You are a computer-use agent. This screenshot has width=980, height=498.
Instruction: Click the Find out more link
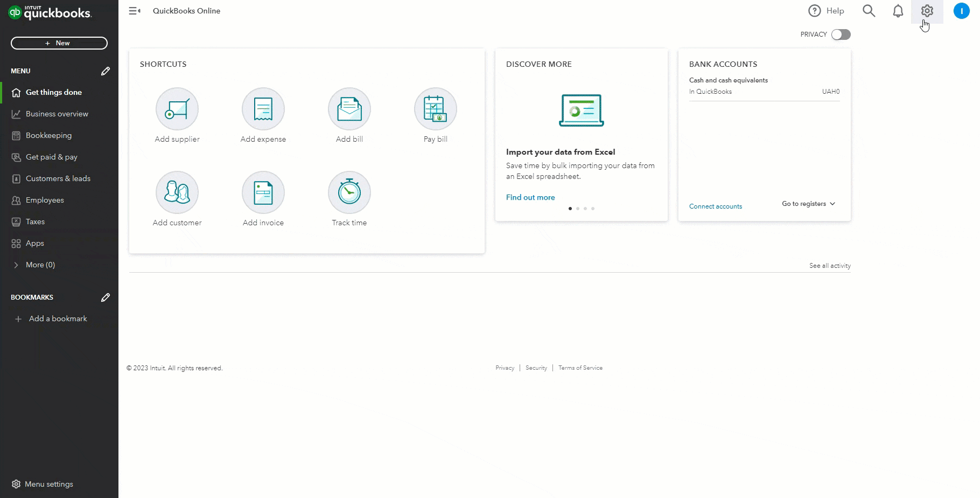(530, 197)
